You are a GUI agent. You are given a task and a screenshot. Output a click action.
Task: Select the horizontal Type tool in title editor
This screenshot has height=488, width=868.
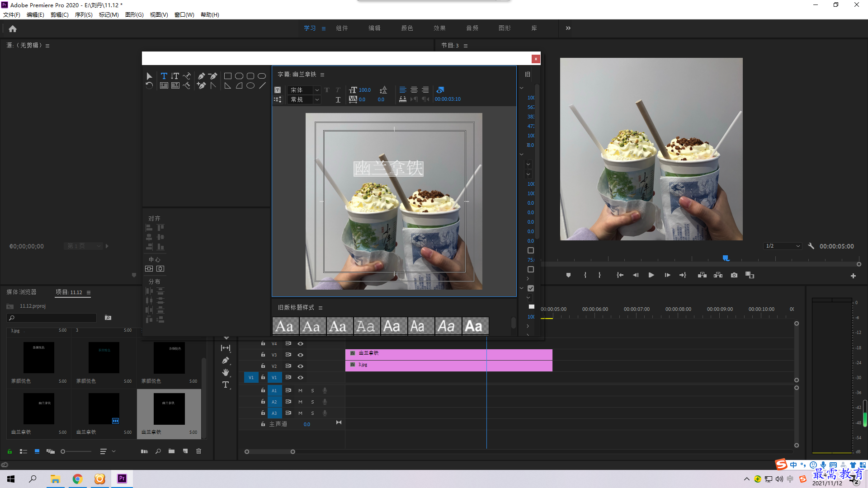click(x=164, y=76)
